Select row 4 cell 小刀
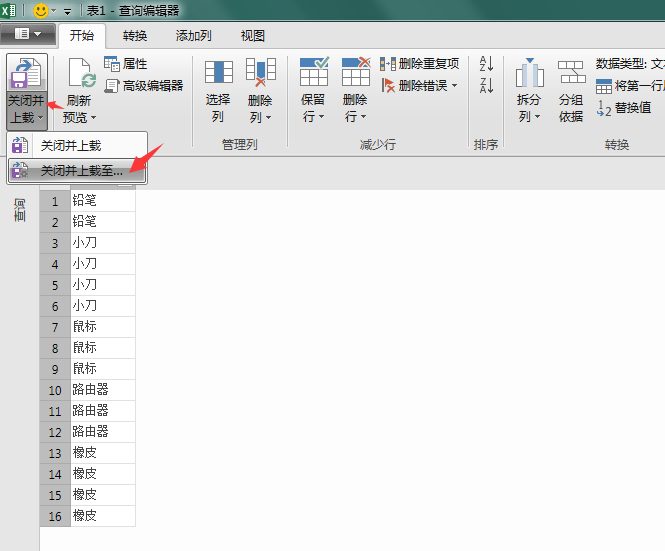This screenshot has height=551, width=665. 103,264
